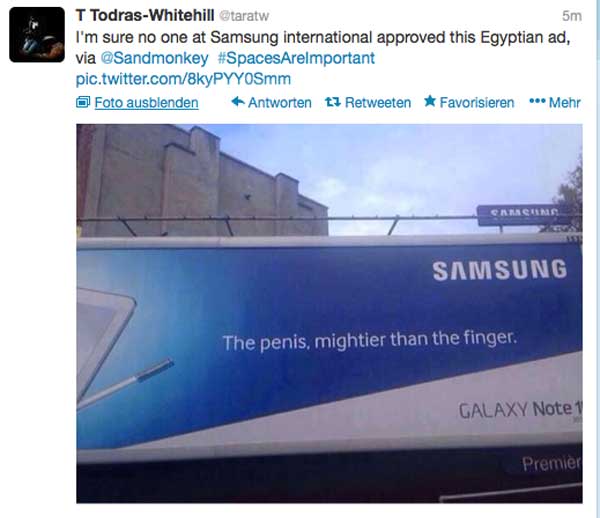The height and width of the screenshot is (518, 600).
Task: Open the @Sandmonkey mention
Action: point(154,58)
